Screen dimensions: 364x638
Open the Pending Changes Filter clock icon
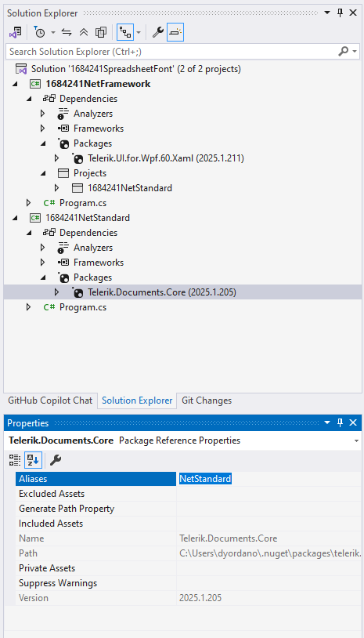click(40, 33)
